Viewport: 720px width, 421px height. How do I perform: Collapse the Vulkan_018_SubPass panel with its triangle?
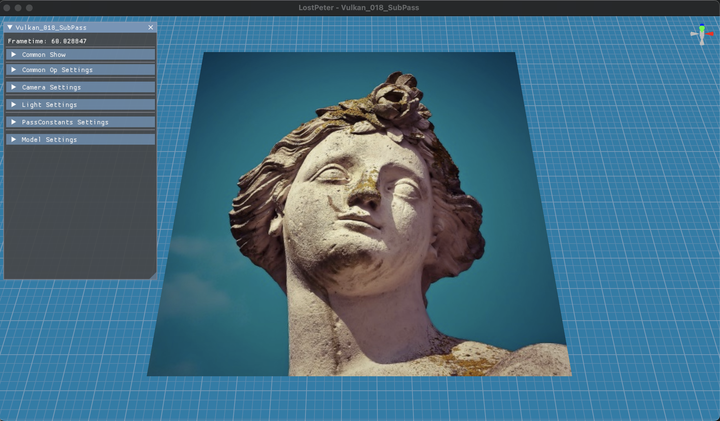click(10, 28)
